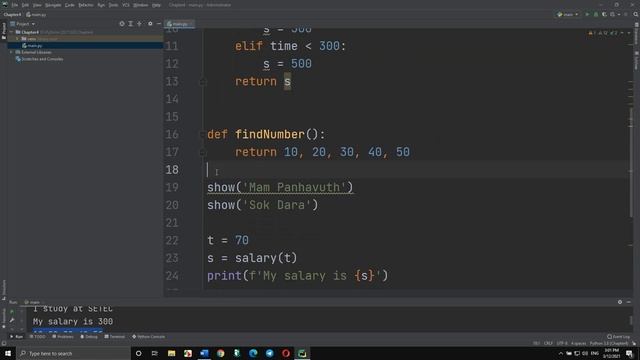Click the inspection warnings indicator in the editor
The width and height of the screenshot is (640, 360).
click(604, 33)
